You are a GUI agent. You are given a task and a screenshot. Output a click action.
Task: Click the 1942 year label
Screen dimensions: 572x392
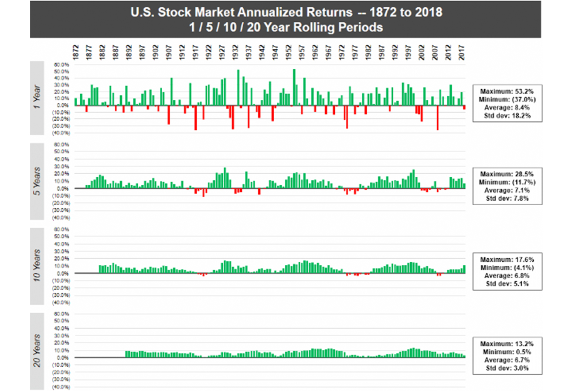[x=262, y=52]
